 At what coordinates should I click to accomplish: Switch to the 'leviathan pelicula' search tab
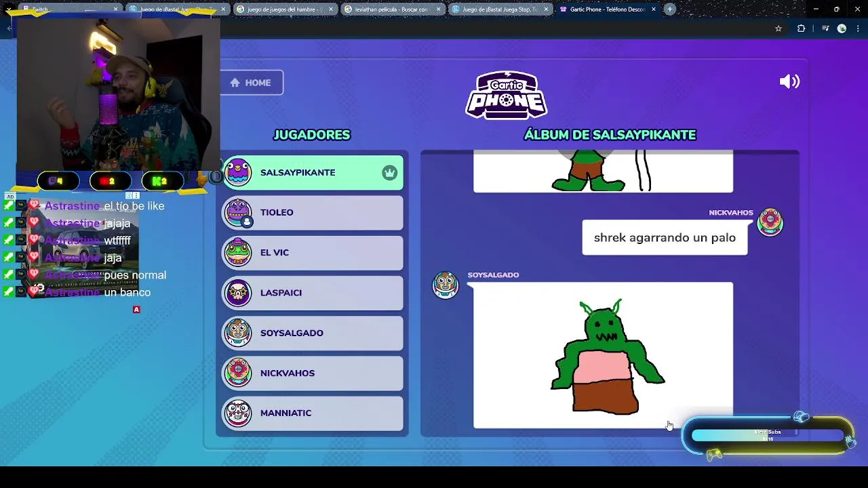pos(392,9)
